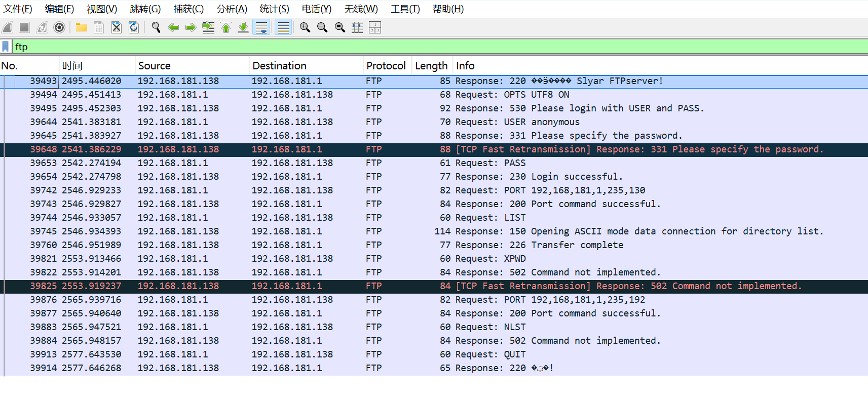Viewport: 868px width, 402px height.
Task: Click the find packet magnifier icon
Action: pyautogui.click(x=156, y=27)
